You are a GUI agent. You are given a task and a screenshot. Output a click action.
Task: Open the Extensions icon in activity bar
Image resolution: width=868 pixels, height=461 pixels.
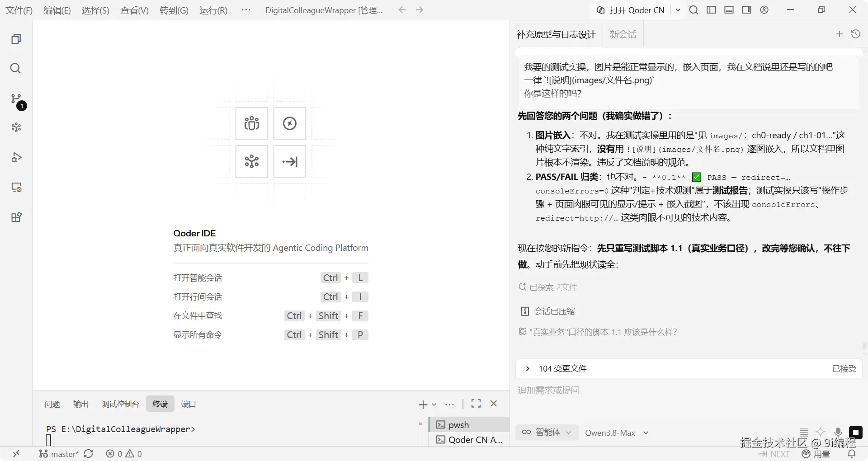16,217
